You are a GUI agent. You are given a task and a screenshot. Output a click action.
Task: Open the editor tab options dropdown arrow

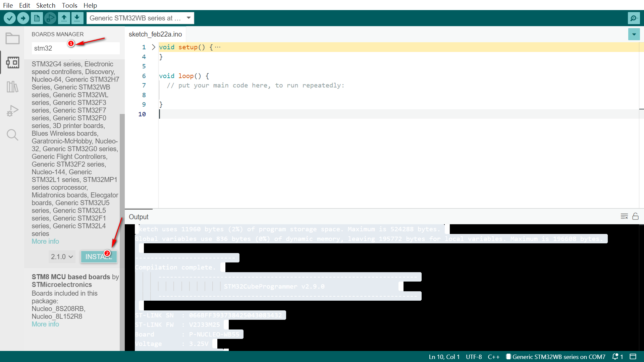(x=634, y=34)
